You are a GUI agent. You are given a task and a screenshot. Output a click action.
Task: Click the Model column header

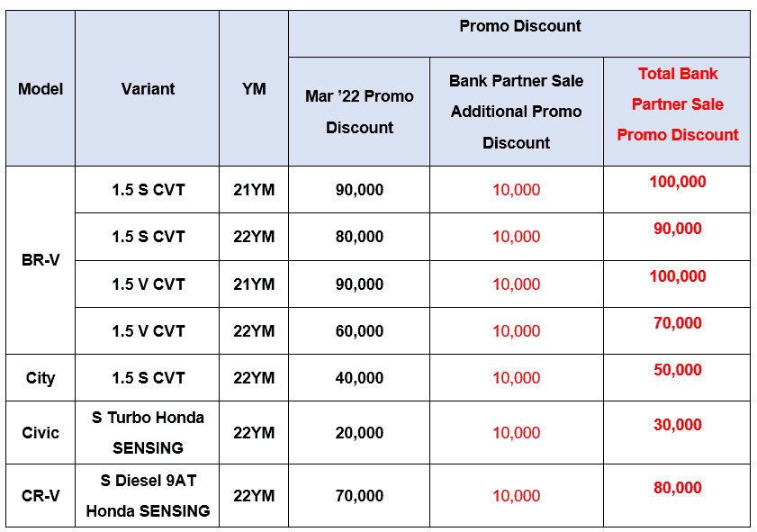41,89
